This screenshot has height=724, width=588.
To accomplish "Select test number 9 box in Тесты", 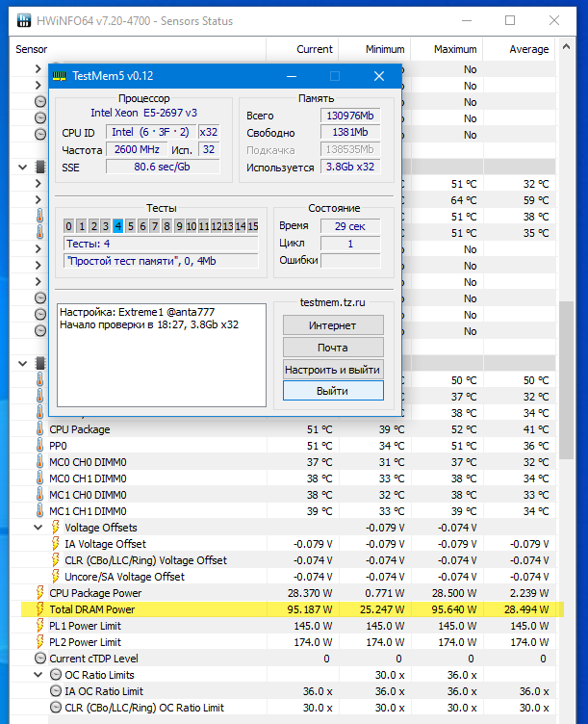I will [179, 226].
